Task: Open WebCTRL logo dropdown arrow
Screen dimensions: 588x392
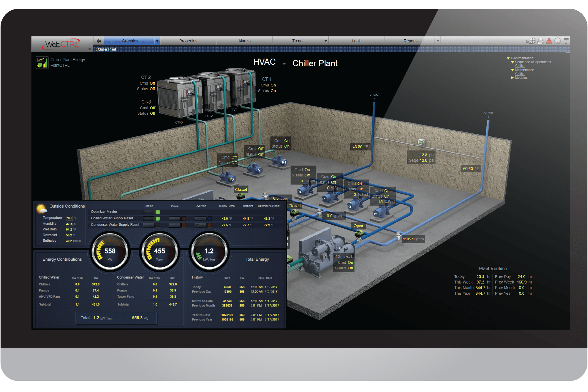Action: click(x=90, y=49)
